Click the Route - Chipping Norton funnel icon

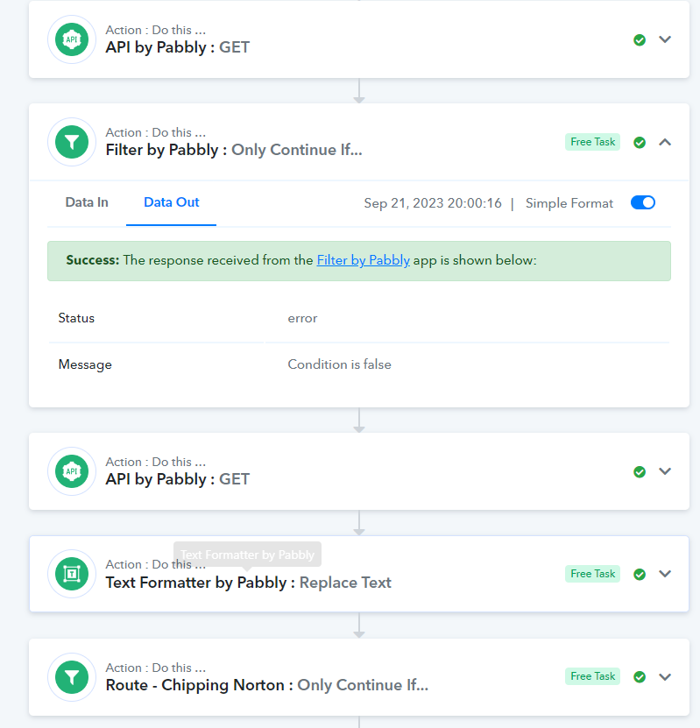[72, 677]
